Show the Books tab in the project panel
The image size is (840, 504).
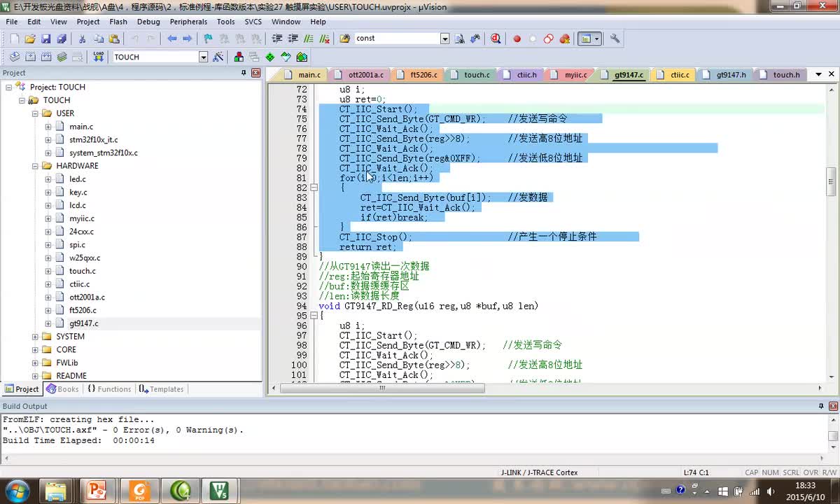click(62, 389)
